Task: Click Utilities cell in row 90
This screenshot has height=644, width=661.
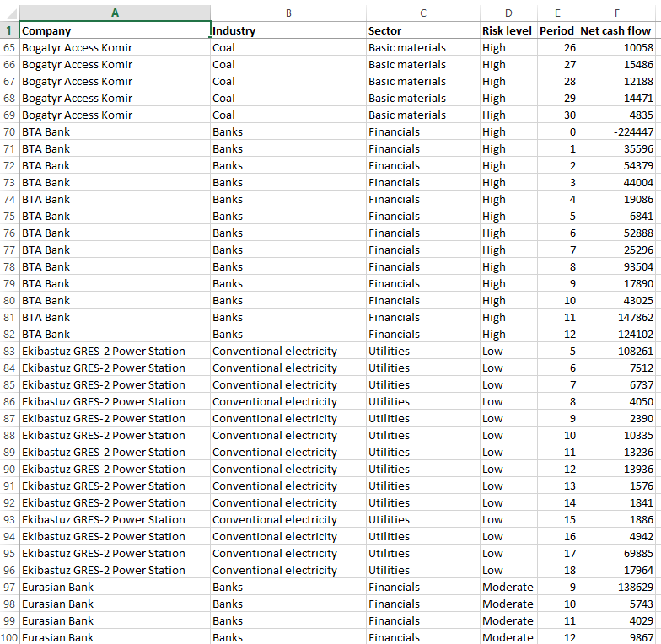Action: (x=423, y=469)
